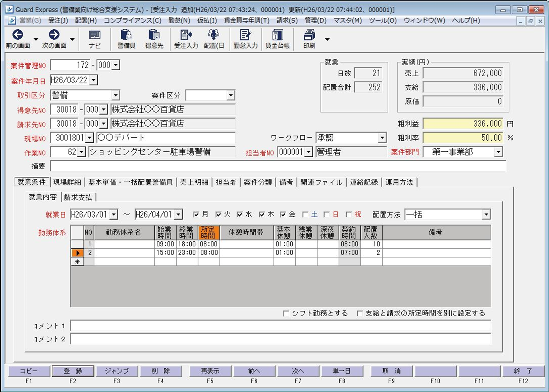Open the コンプライアンス(C) menu
The height and width of the screenshot is (392, 549).
tap(132, 20)
